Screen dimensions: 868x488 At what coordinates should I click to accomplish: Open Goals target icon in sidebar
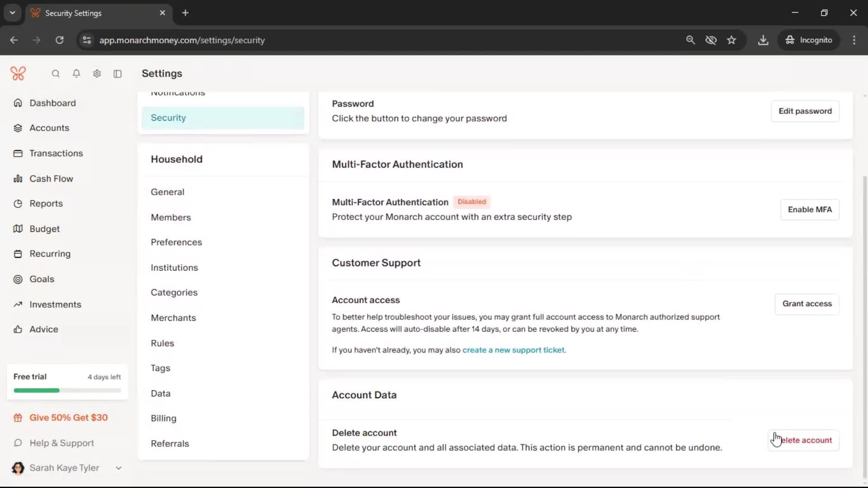tap(18, 279)
